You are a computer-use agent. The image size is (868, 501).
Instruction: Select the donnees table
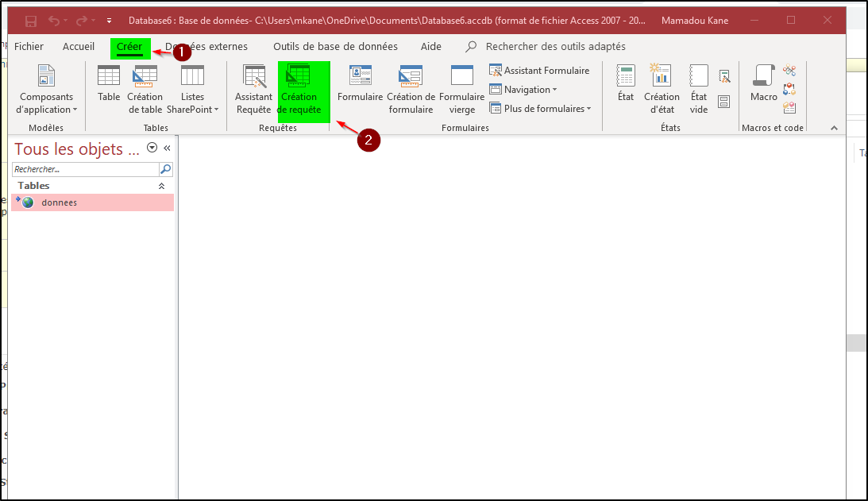pyautogui.click(x=60, y=202)
